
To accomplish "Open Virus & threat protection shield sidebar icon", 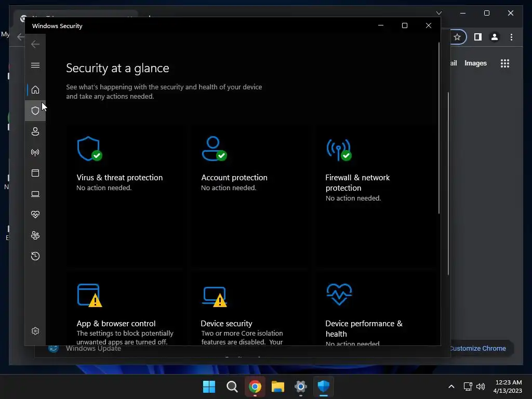I will (x=35, y=111).
